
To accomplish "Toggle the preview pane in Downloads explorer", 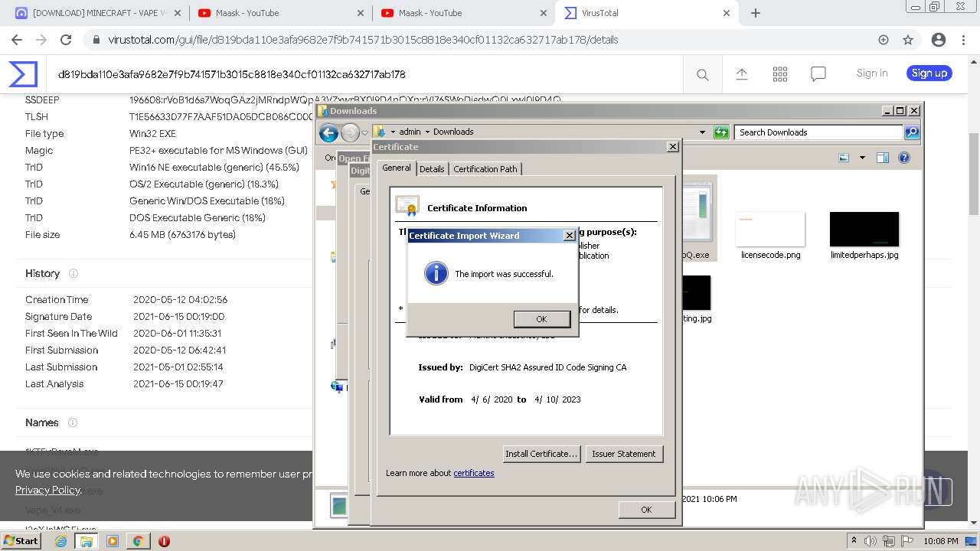I will 883,158.
